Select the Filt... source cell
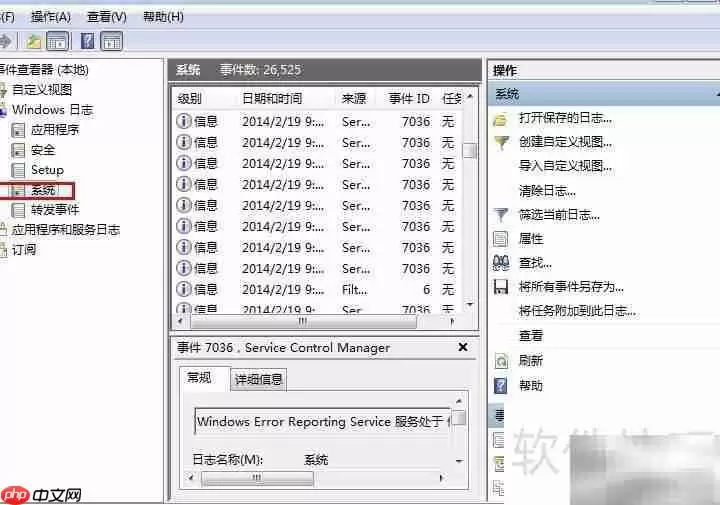 coord(354,290)
